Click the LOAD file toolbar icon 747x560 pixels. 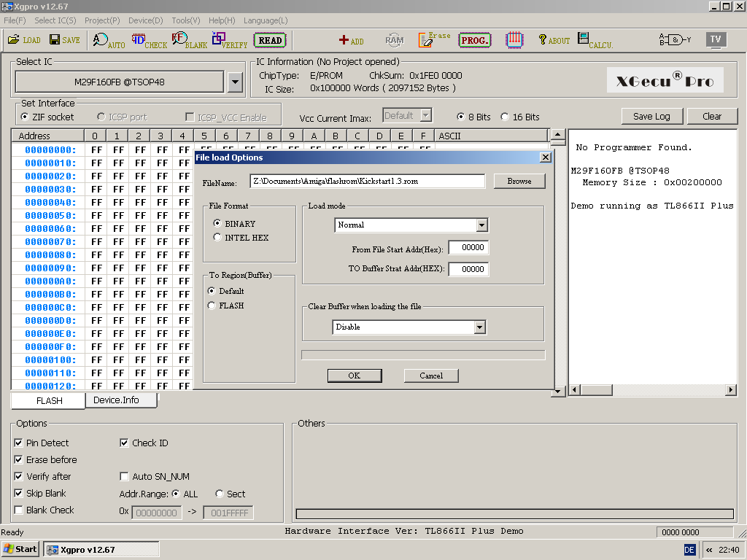tap(23, 40)
